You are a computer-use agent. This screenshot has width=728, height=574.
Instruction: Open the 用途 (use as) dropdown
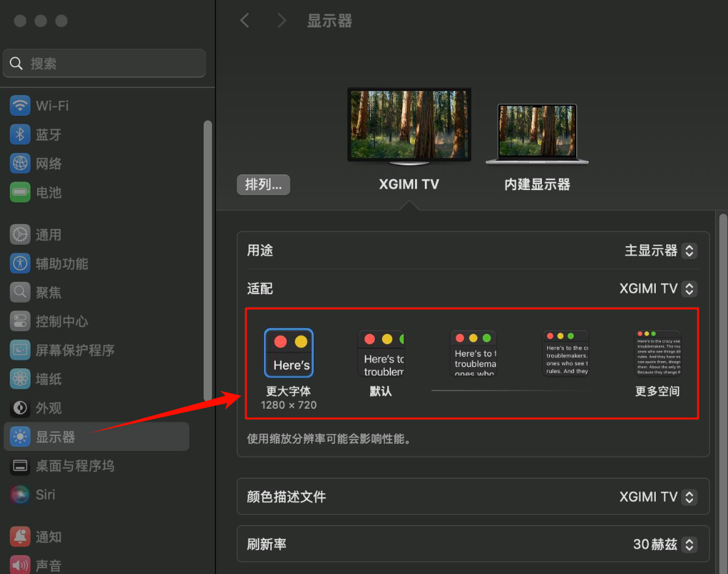660,251
